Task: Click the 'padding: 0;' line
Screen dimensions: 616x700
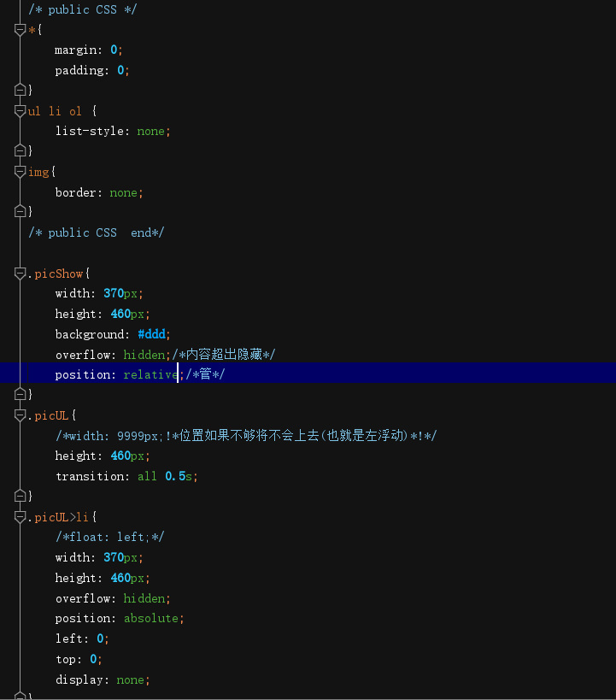Action: [92, 70]
